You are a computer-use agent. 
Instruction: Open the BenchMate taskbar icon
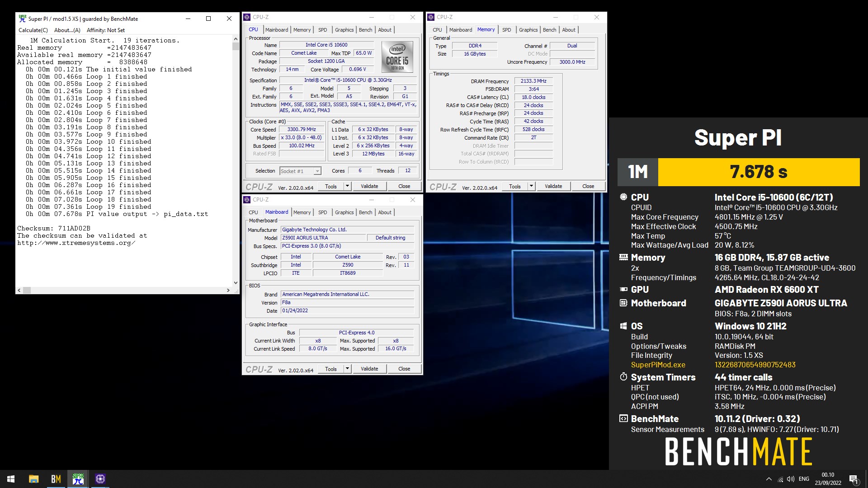[x=56, y=479]
